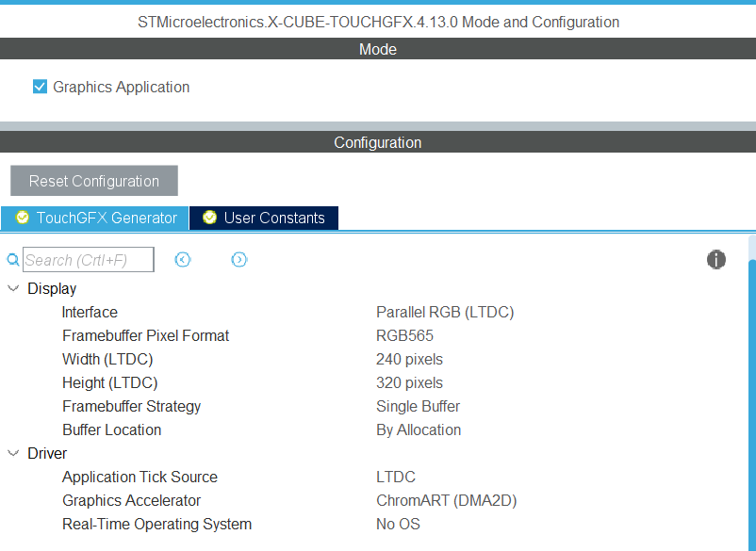This screenshot has height=551, width=756.
Task: Open Graphics Accelerator value ChromART (DMA2D)
Action: (447, 500)
